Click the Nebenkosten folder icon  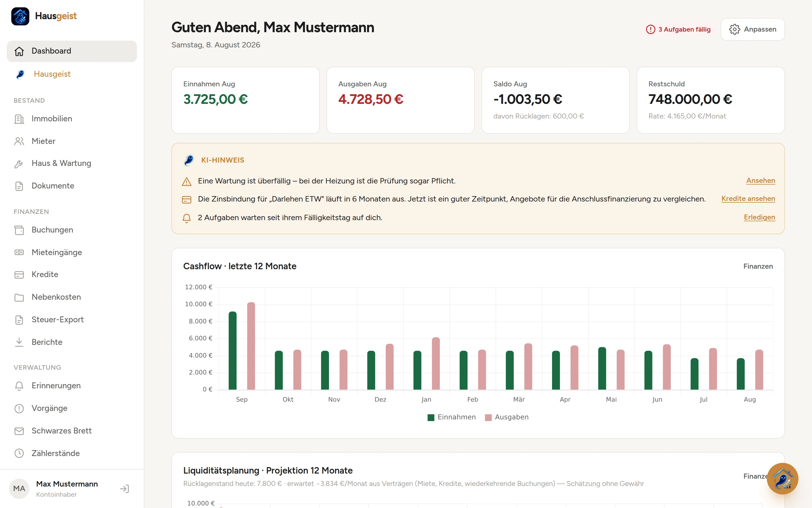tap(19, 297)
